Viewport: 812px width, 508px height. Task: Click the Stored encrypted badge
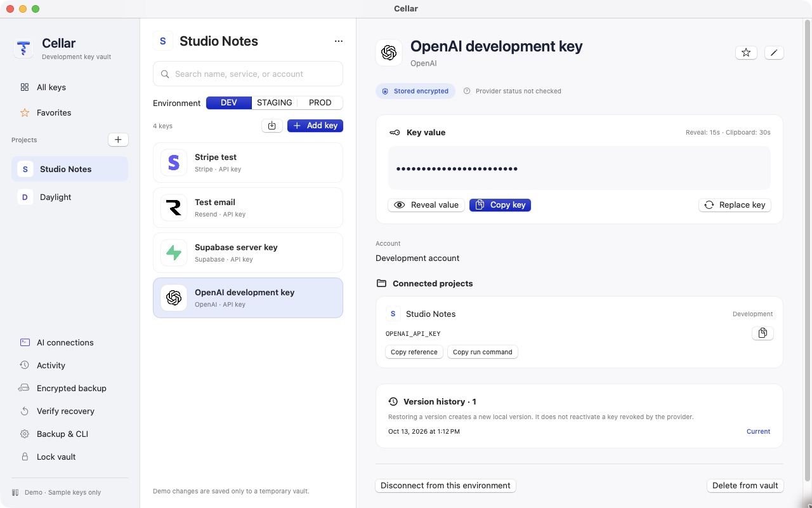pyautogui.click(x=416, y=91)
